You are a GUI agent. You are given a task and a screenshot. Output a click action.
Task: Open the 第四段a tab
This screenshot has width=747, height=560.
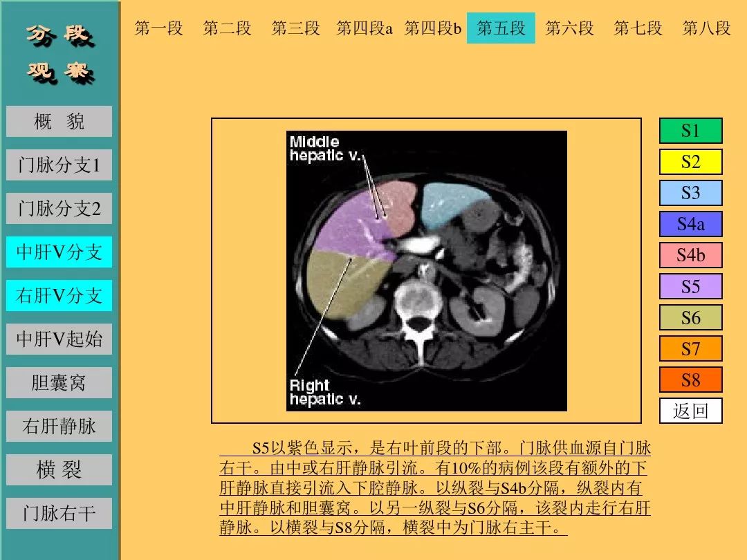[365, 28]
